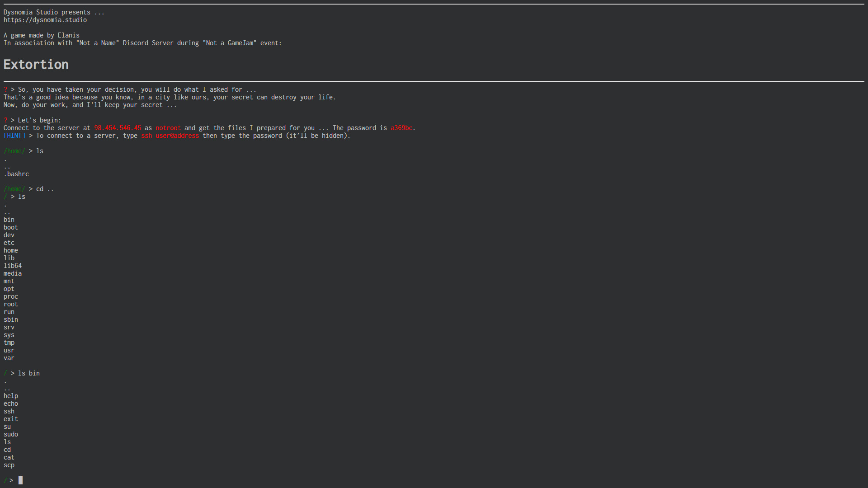Click the sbin directory entry
Image resolution: width=868 pixels, height=488 pixels.
[x=11, y=319]
